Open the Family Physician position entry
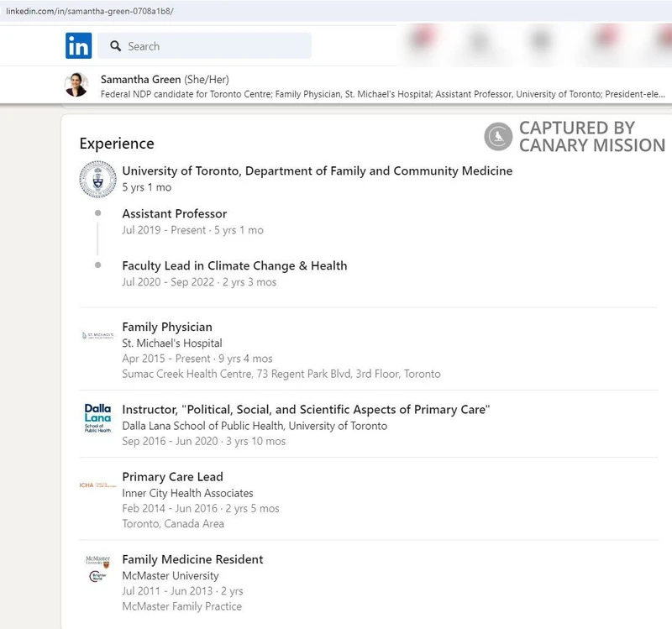This screenshot has width=672, height=629. (x=167, y=327)
